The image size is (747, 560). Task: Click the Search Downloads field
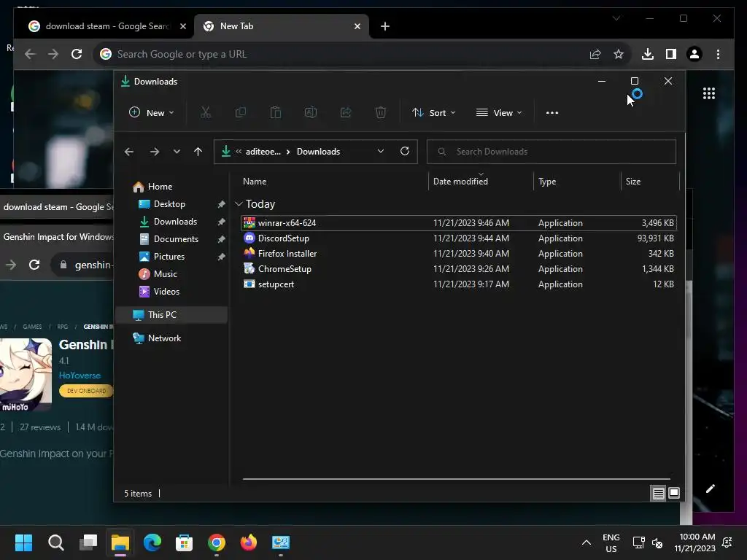pos(551,152)
